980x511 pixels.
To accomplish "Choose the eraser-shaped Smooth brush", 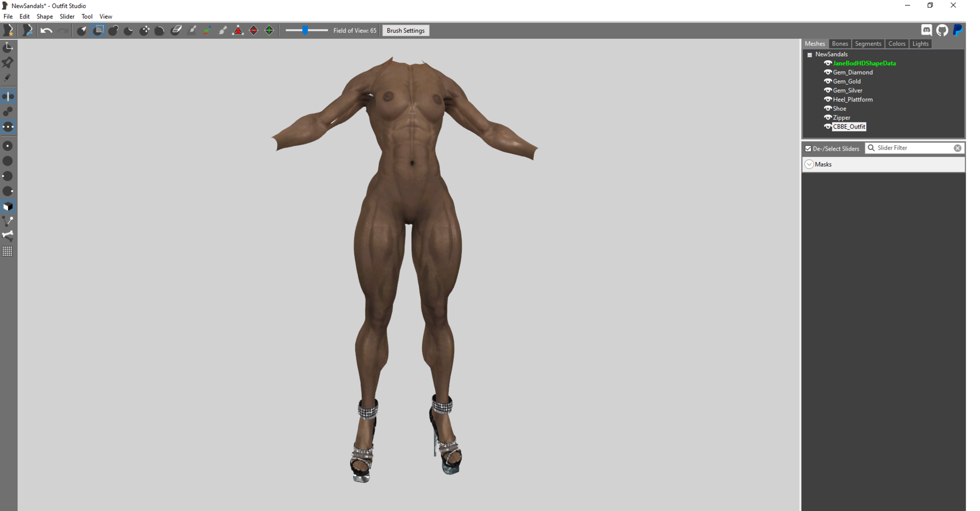I will click(x=176, y=31).
